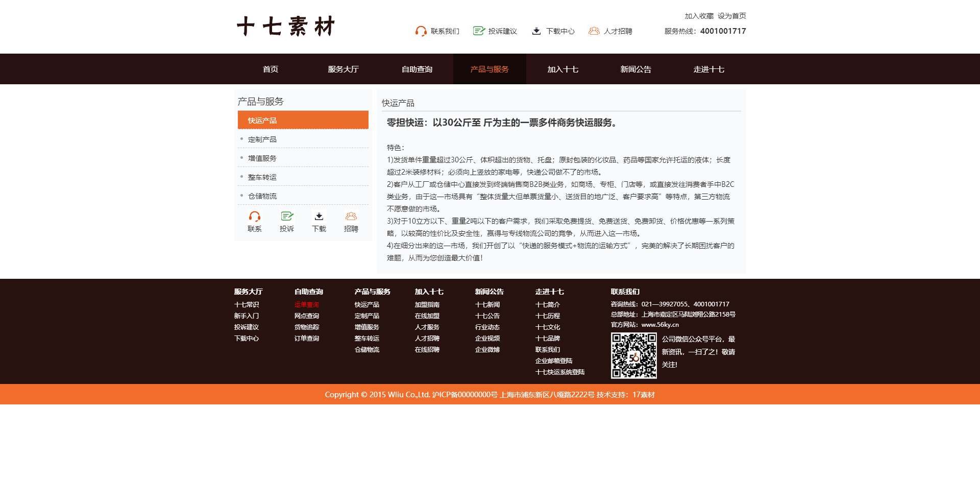The image size is (980, 481).
Task: Click the download icon beside 下载中心 in header
Action: (x=536, y=31)
